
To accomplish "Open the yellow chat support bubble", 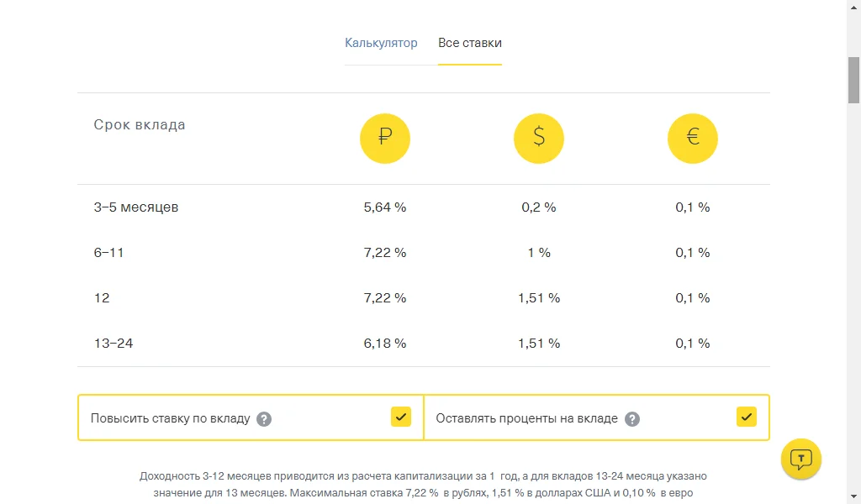I will click(x=801, y=459).
